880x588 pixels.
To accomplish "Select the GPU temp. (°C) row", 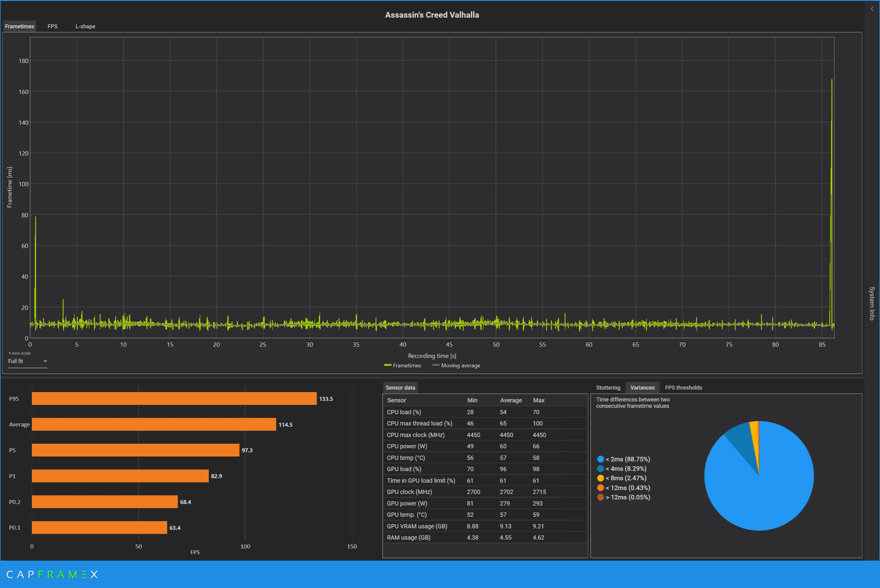I will click(x=485, y=515).
